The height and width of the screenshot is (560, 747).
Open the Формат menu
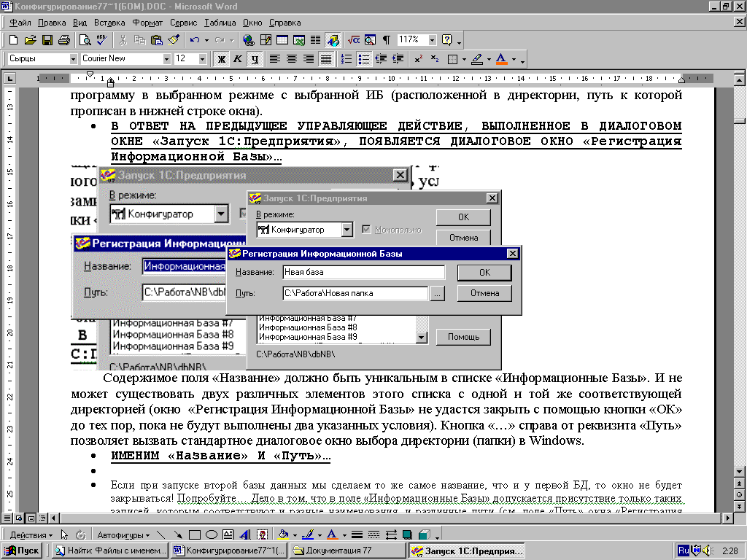click(x=147, y=23)
